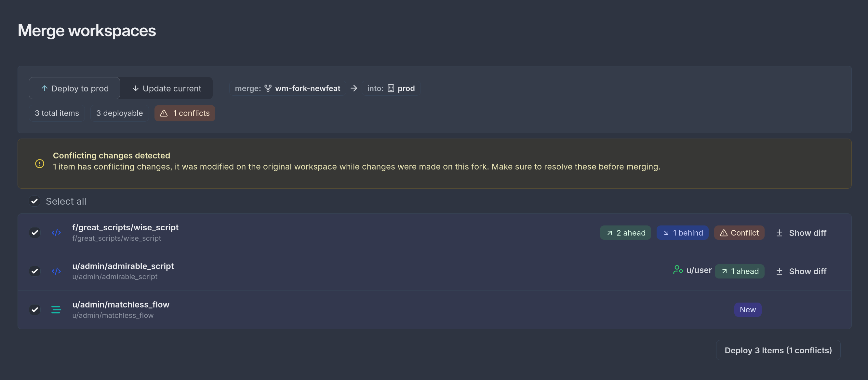Click the Conflict badge on wise_script

739,233
